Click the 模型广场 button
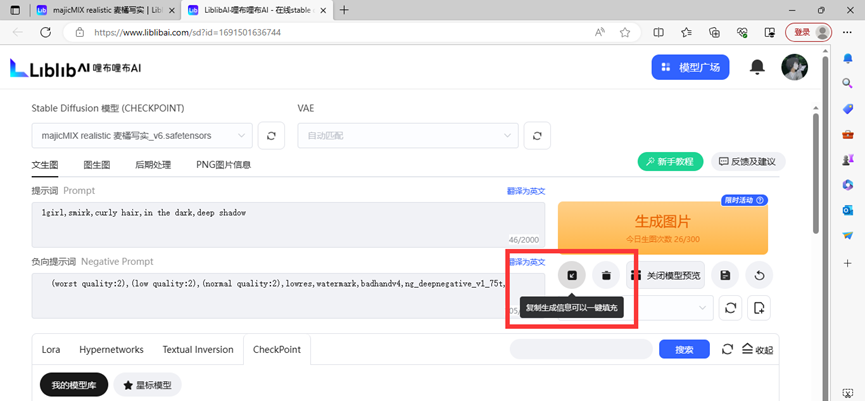Screen dimensions: 865x401 (690, 67)
